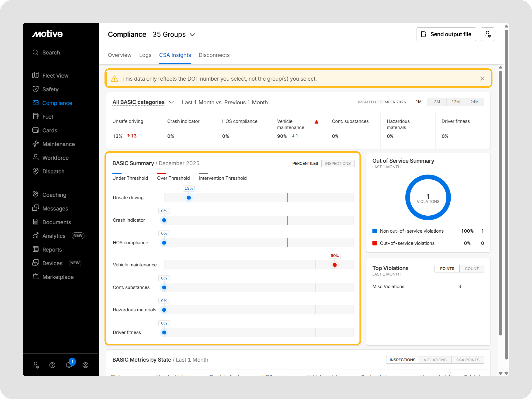
Task: Select the 3M time range
Action: pos(437,102)
